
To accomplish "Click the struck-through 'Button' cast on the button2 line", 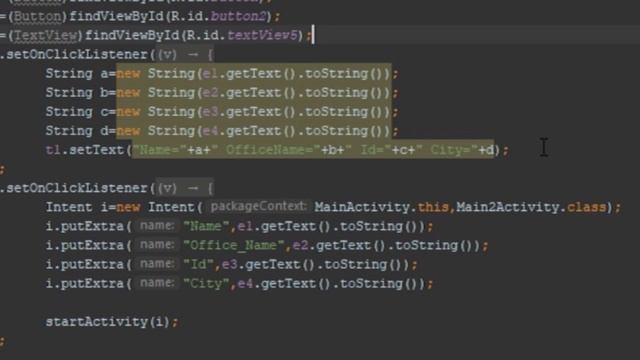I will [x=37, y=16].
